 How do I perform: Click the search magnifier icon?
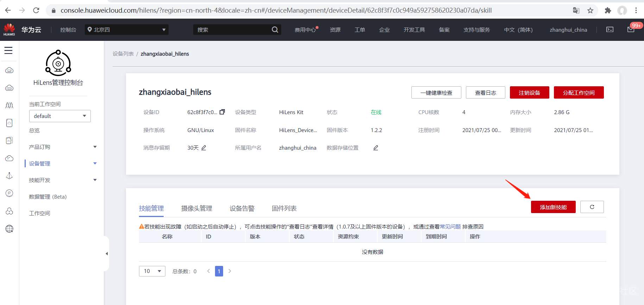(275, 30)
